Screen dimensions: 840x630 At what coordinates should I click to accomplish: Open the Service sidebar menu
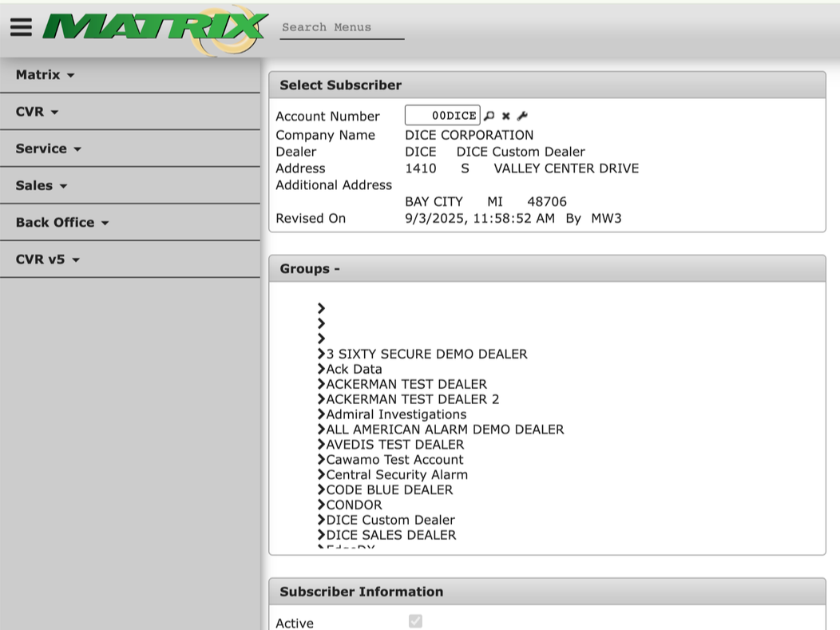pyautogui.click(x=130, y=149)
